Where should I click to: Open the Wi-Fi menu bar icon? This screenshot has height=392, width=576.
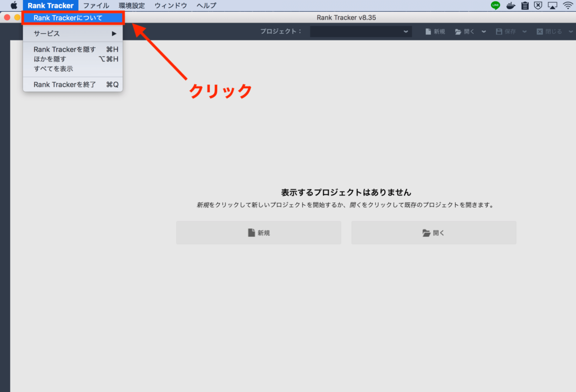(568, 5)
